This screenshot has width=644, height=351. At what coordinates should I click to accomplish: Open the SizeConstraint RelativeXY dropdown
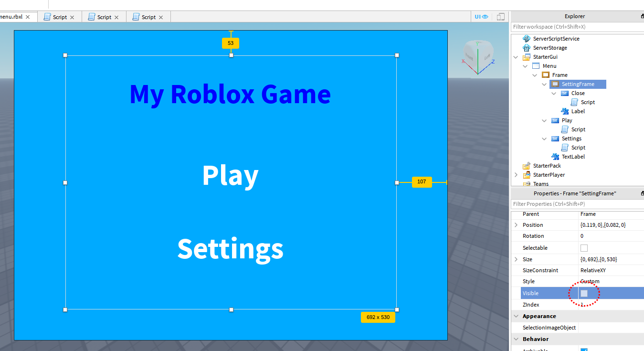point(611,270)
